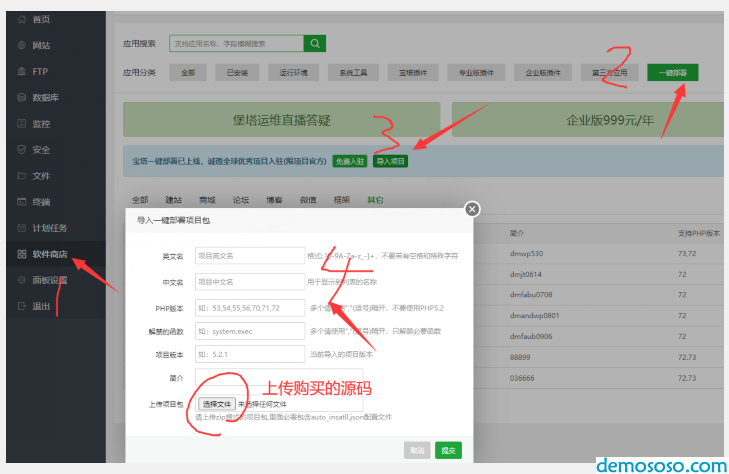
Task: Switch to the 建站 tab
Action: [x=173, y=200]
